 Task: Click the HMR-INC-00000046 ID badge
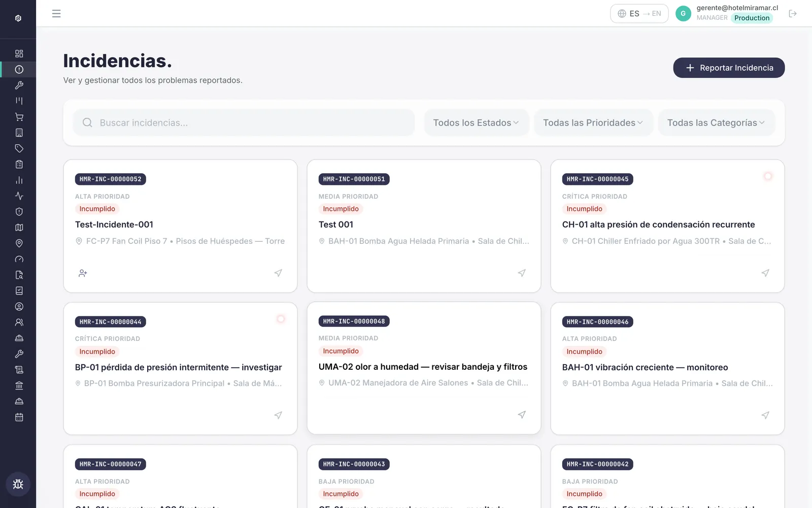click(598, 322)
